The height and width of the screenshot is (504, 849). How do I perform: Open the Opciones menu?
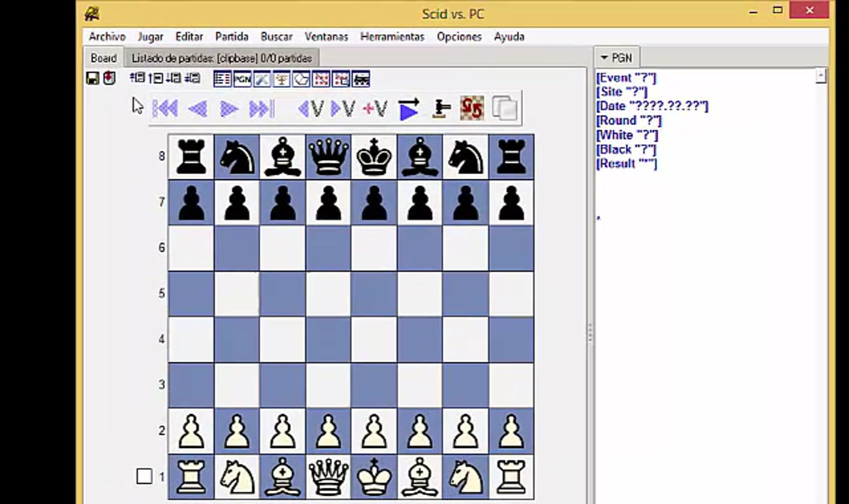point(459,37)
